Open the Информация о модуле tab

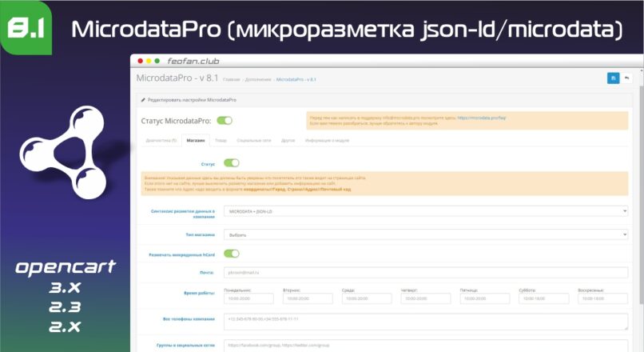[327, 141]
